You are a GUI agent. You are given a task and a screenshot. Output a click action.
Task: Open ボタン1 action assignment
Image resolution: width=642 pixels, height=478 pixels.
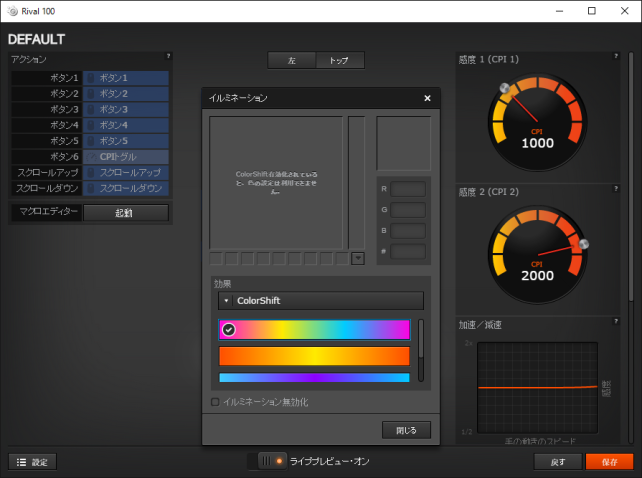[126, 78]
